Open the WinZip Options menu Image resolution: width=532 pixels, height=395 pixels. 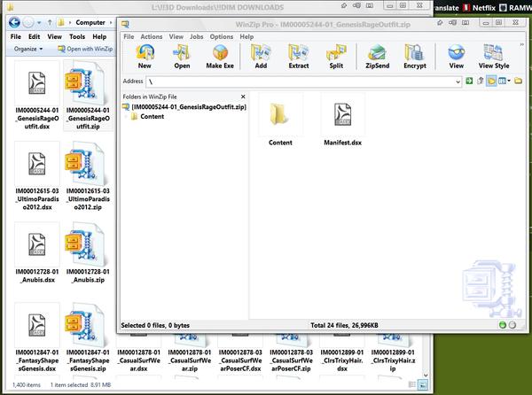(221, 36)
